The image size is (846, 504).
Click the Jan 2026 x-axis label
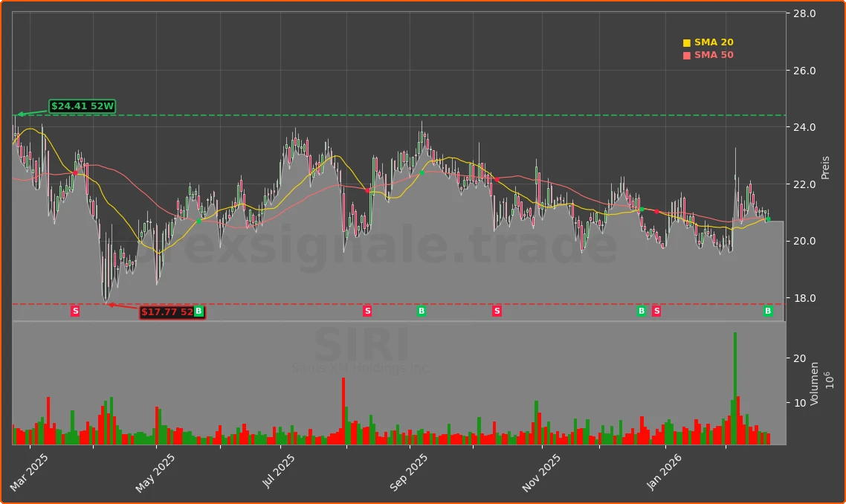(667, 473)
